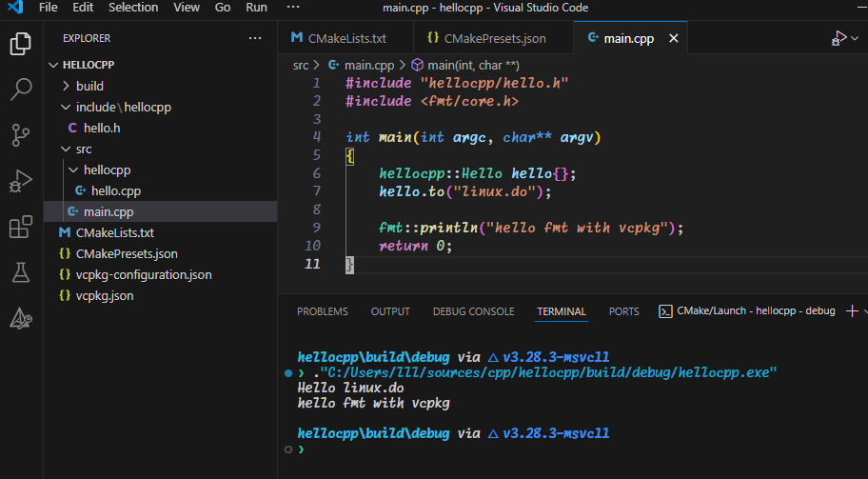Open the CMake tools sidebar icon
This screenshot has height=479, width=868.
pyautogui.click(x=21, y=318)
